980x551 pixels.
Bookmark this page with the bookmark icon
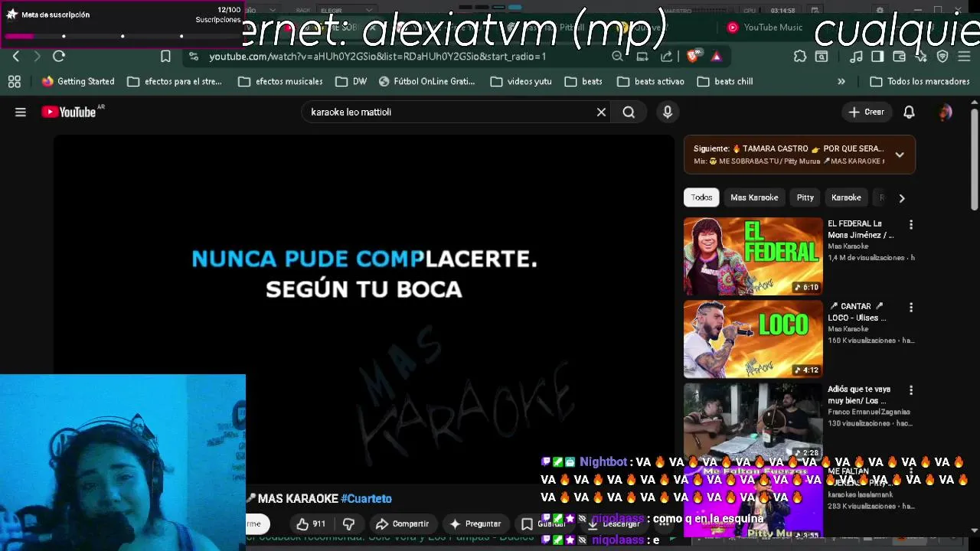[165, 57]
